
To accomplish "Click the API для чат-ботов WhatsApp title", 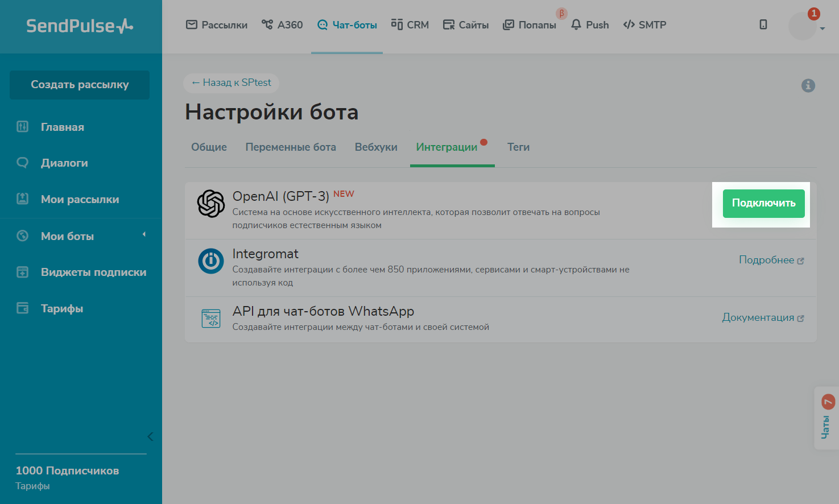I will 323,311.
